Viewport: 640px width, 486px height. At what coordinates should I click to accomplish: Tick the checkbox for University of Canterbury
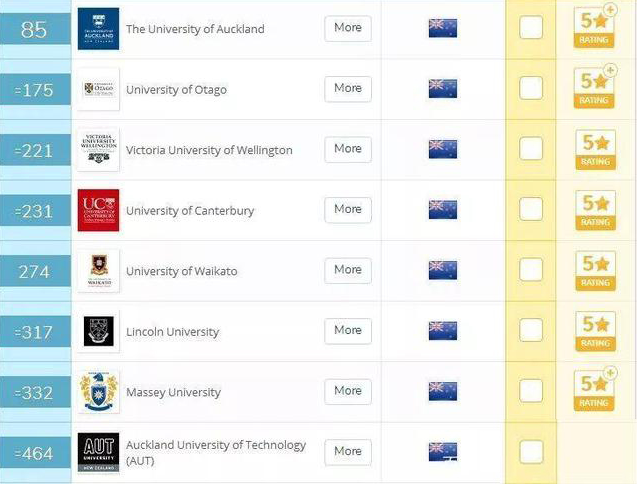tap(531, 210)
